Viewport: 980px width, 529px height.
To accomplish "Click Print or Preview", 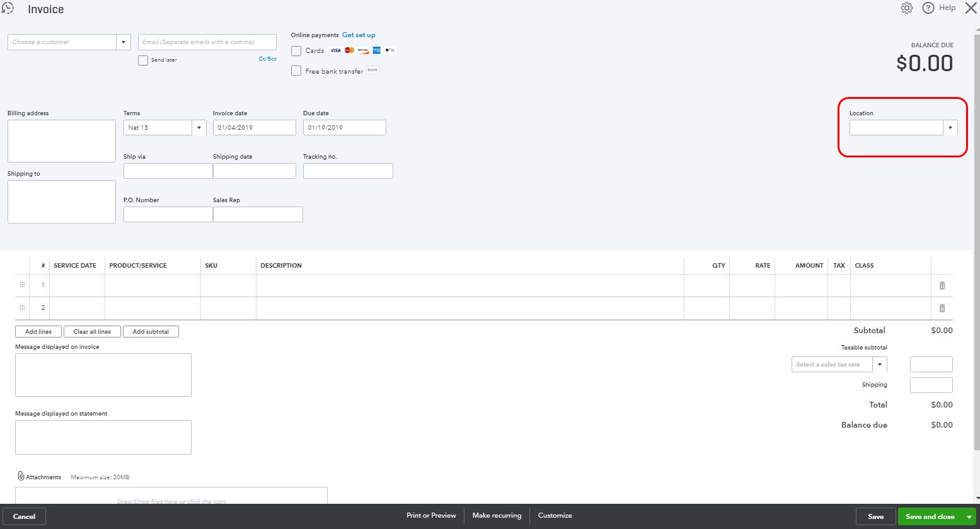I will (x=431, y=515).
